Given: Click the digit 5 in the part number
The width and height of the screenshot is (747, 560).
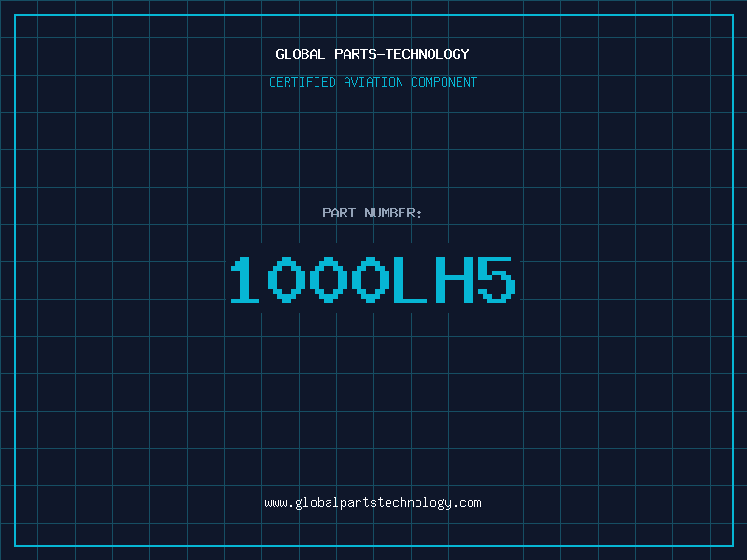Looking at the screenshot, I should pyautogui.click(x=496, y=280).
